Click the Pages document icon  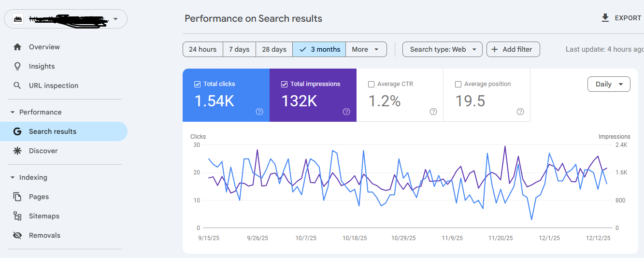click(x=17, y=197)
